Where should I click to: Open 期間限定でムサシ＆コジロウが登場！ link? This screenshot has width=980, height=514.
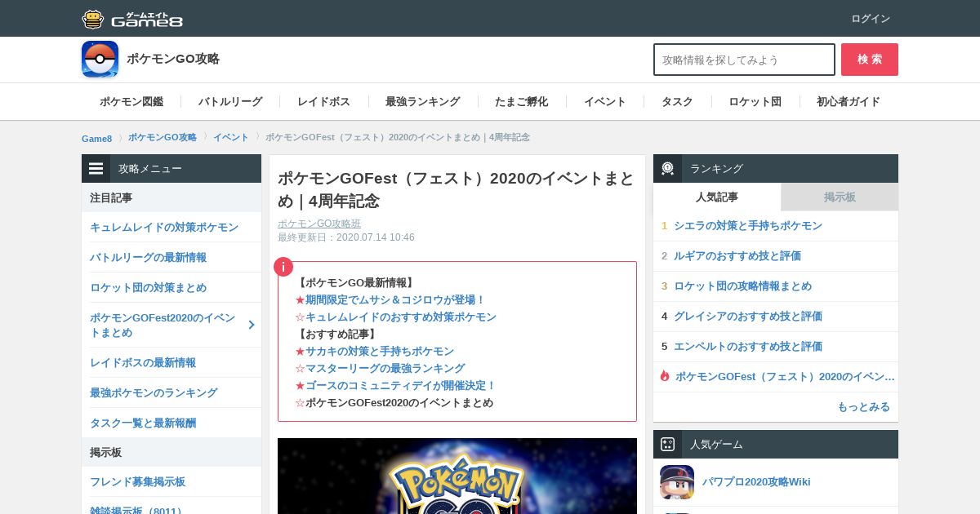[x=395, y=299]
